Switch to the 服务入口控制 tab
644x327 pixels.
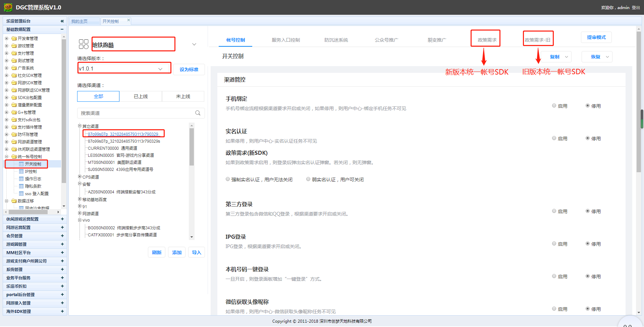[x=286, y=40]
